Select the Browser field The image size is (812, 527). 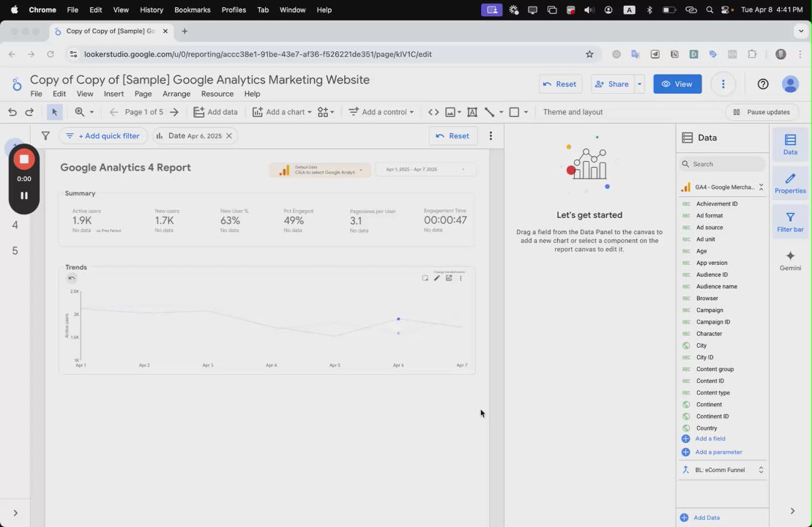pos(707,298)
